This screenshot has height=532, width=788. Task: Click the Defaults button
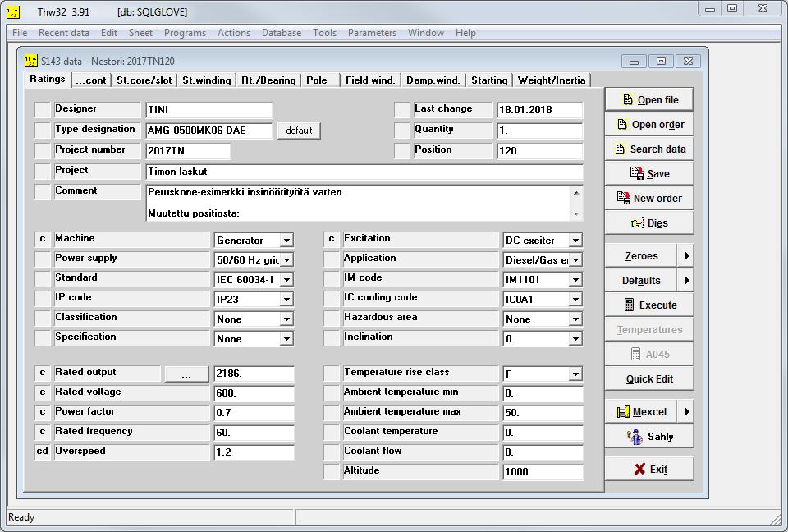pyautogui.click(x=641, y=280)
